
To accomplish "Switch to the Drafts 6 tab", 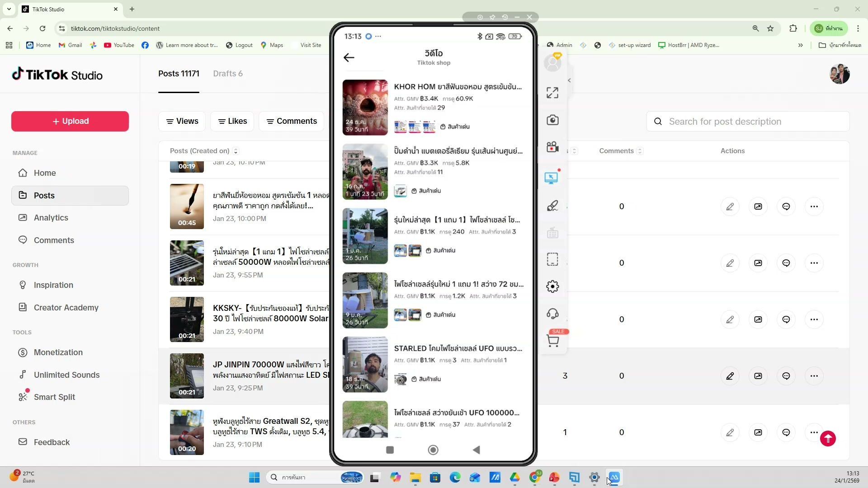I will pos(228,74).
